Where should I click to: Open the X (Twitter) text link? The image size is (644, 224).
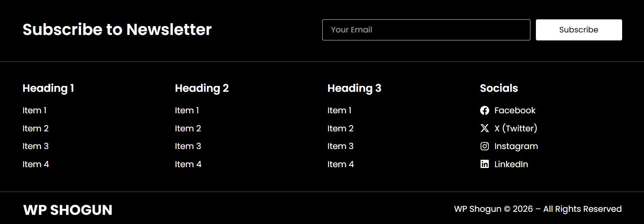pos(516,128)
